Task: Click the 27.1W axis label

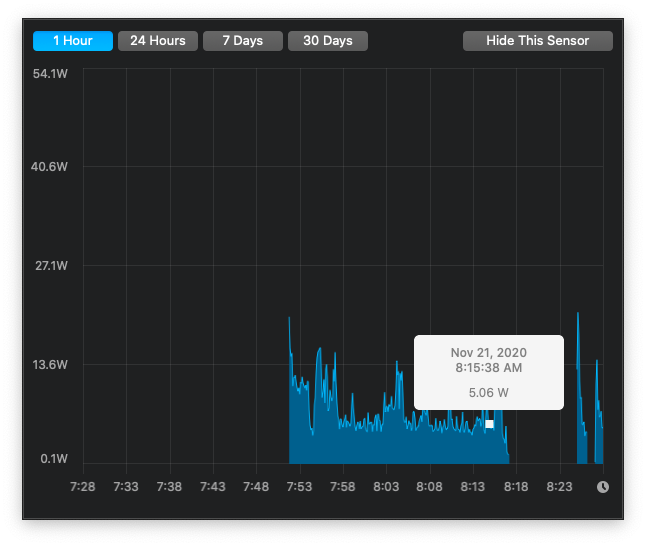Action: tap(51, 265)
